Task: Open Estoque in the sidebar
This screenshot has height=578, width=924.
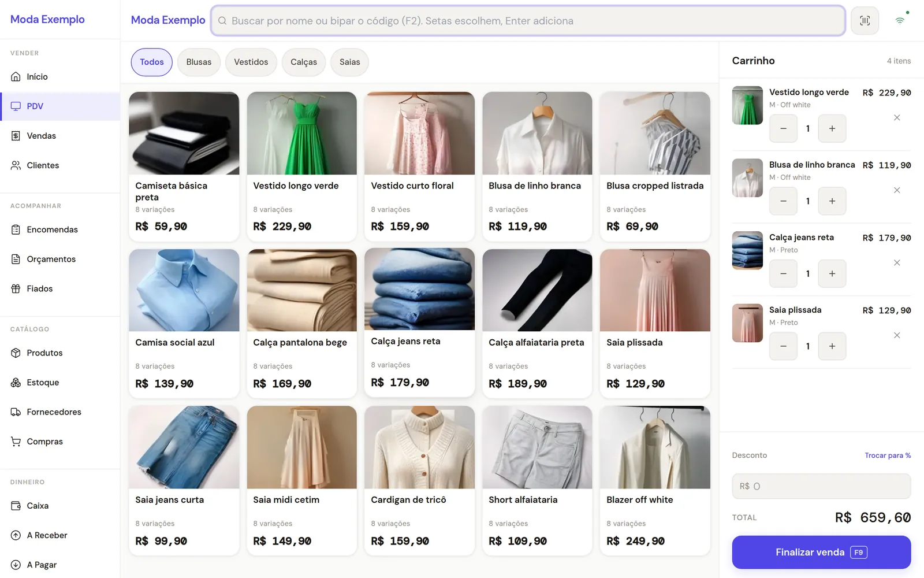Action: tap(60, 382)
